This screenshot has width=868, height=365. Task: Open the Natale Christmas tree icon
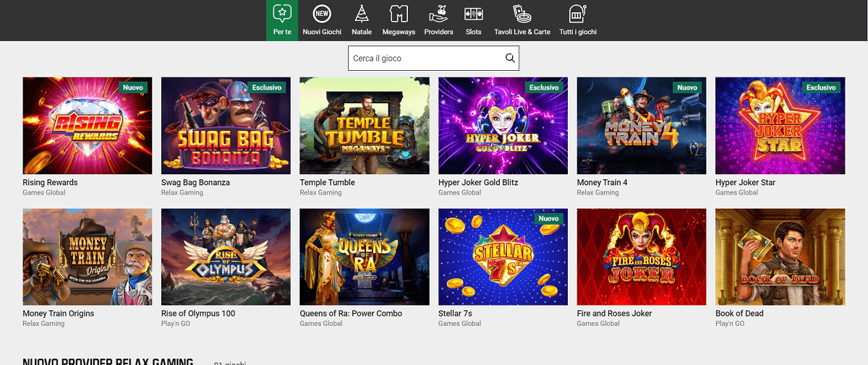pyautogui.click(x=362, y=13)
